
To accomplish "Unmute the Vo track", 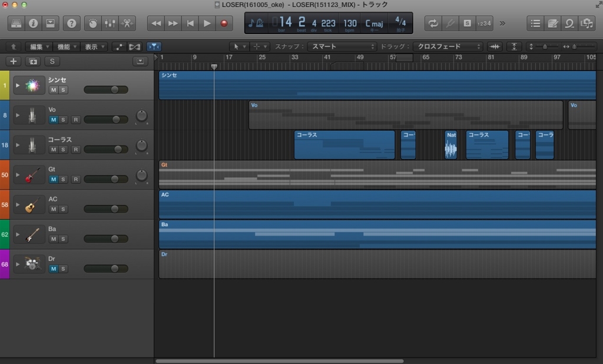I will (x=54, y=120).
